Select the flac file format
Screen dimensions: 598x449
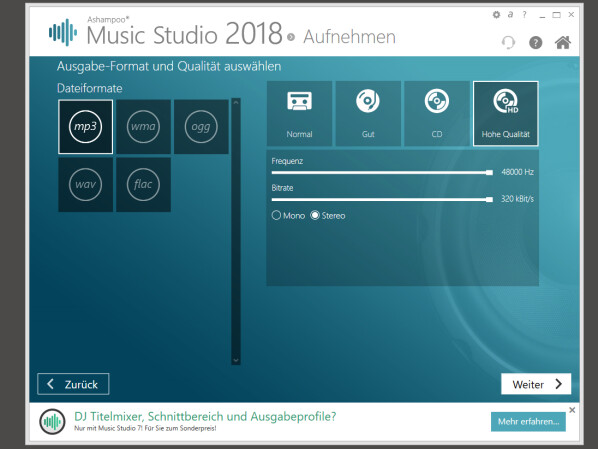tap(143, 185)
